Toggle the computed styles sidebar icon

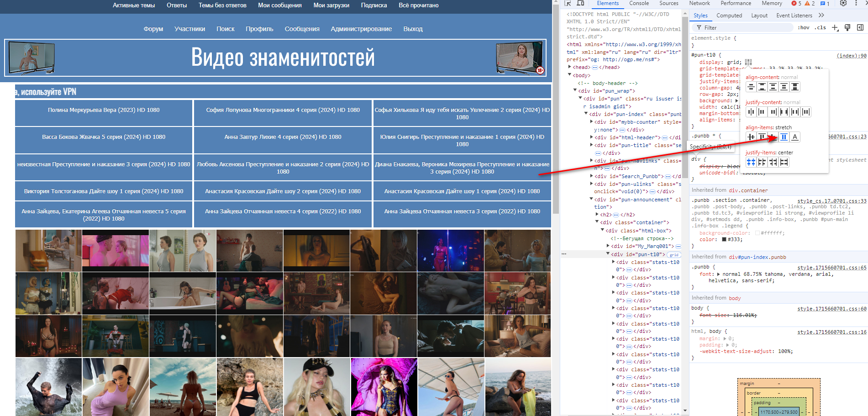[x=860, y=27]
